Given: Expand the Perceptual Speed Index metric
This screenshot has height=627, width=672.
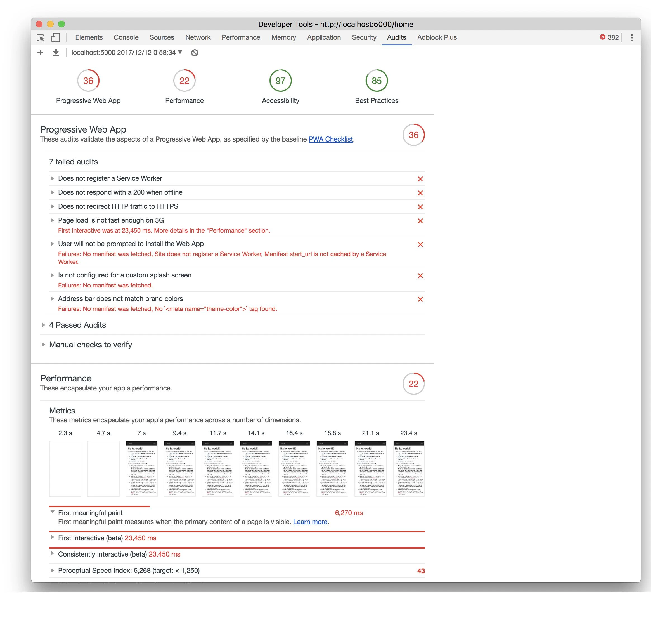Looking at the screenshot, I should (52, 570).
